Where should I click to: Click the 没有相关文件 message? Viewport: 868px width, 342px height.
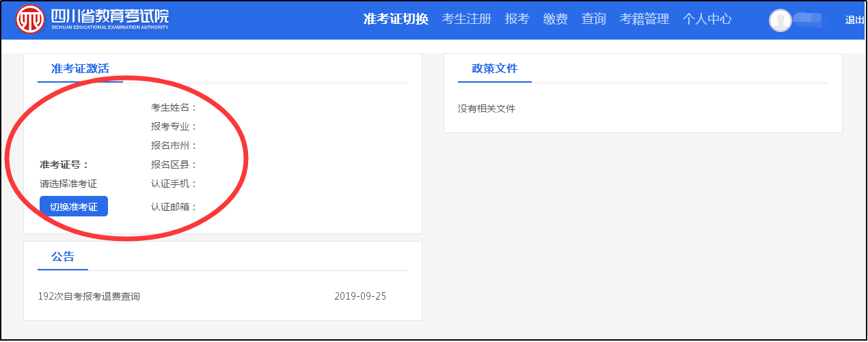[x=487, y=109]
